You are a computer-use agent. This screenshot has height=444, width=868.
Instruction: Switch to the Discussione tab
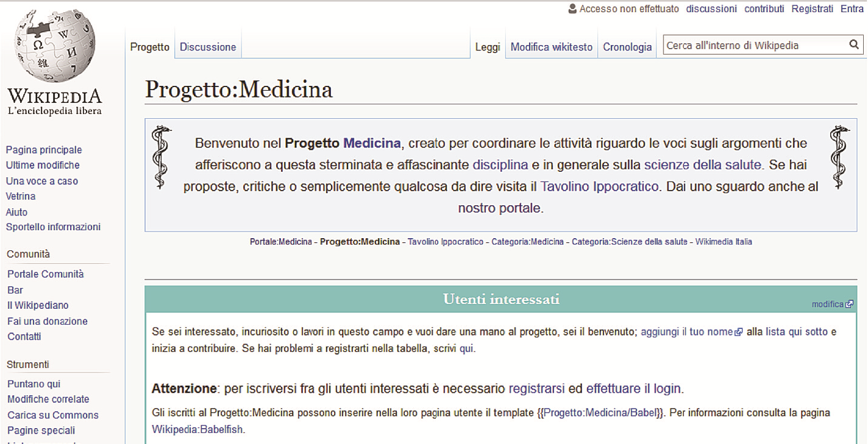(x=208, y=47)
